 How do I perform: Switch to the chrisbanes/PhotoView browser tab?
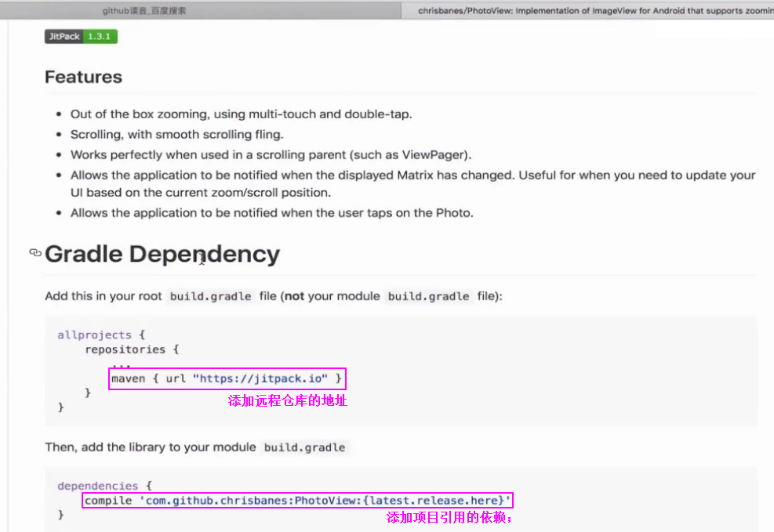pos(587,11)
